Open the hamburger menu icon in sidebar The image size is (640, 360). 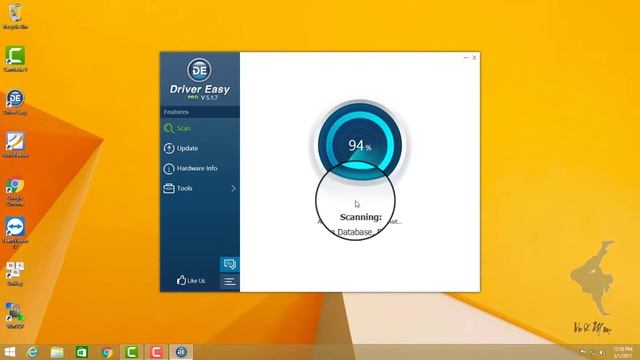point(230,282)
